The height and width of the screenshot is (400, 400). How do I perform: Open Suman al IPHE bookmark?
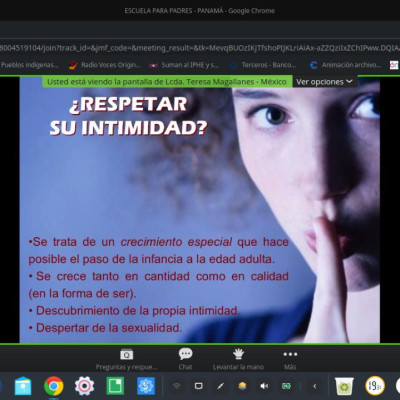click(x=184, y=65)
